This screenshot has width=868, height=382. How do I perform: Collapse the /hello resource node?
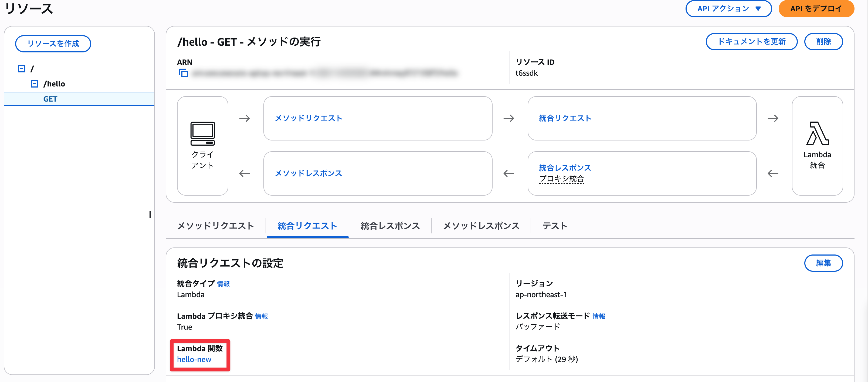(x=34, y=84)
